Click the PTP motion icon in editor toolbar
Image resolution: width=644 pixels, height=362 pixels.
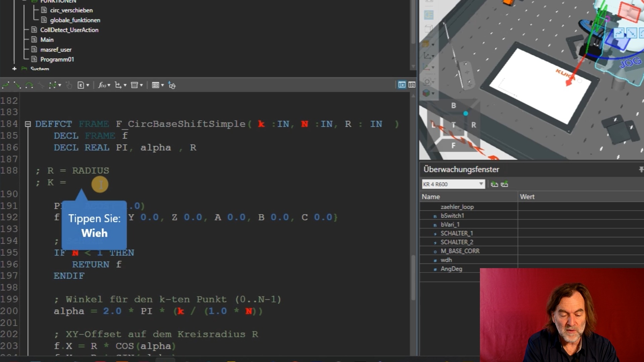point(5,85)
